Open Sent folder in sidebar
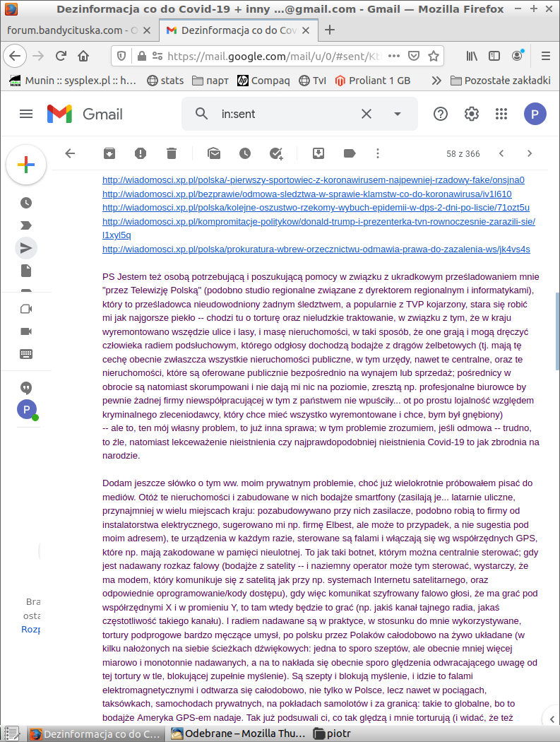Viewport: 560px width, 742px height. pos(26,248)
